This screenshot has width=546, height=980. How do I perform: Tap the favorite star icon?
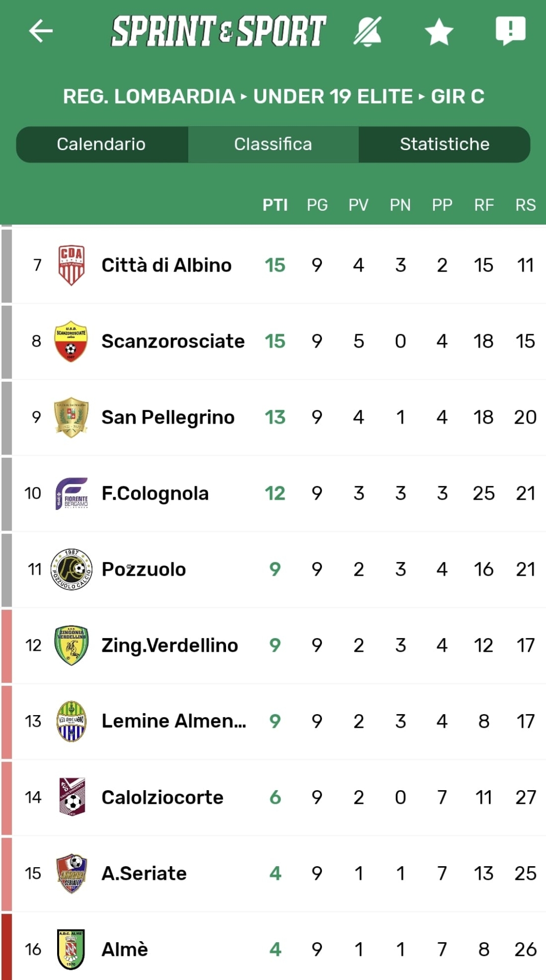click(x=439, y=32)
